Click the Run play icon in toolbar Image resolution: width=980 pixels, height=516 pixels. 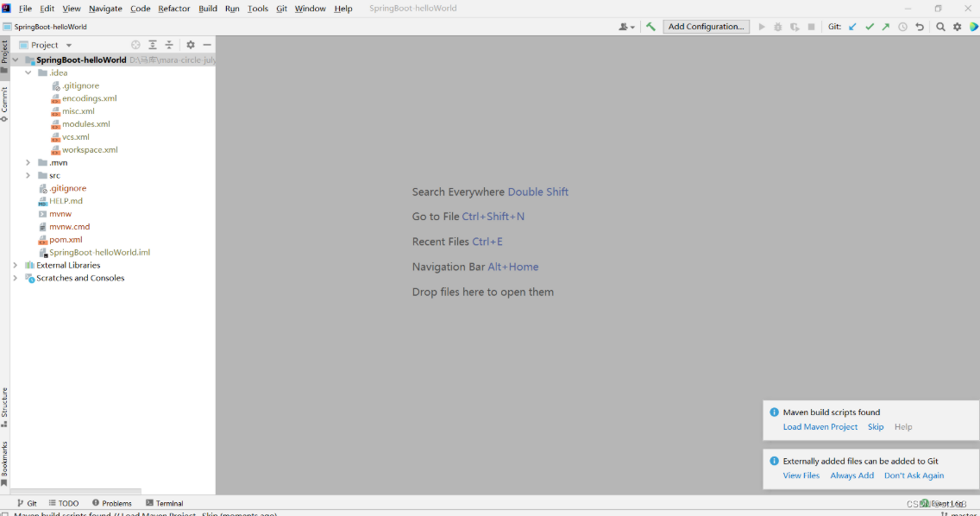point(761,27)
